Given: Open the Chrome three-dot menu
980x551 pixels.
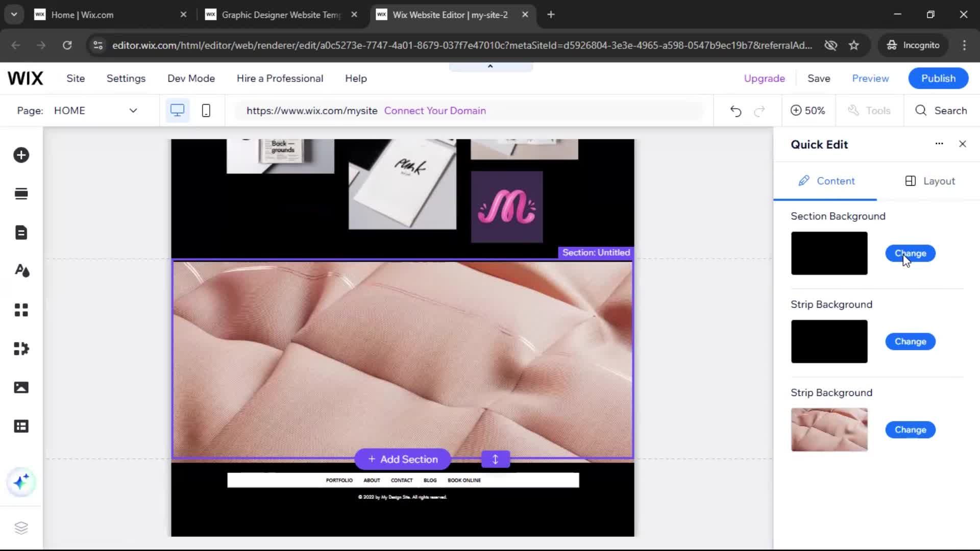Looking at the screenshot, I should tap(964, 45).
